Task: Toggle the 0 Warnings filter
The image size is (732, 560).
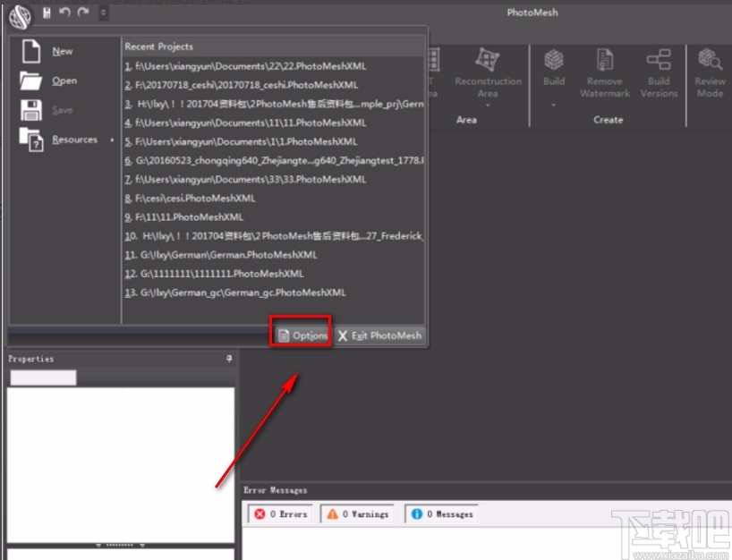Action: click(x=357, y=513)
